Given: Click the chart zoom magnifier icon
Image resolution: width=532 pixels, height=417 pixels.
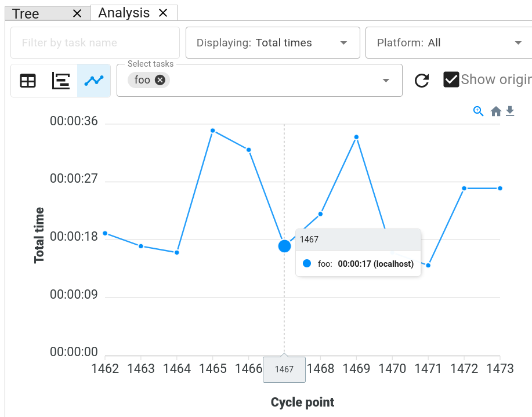Looking at the screenshot, I should pos(478,111).
